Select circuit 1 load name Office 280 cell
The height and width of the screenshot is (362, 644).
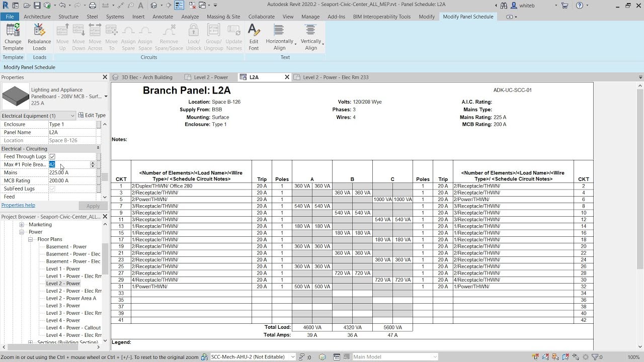pos(191,186)
